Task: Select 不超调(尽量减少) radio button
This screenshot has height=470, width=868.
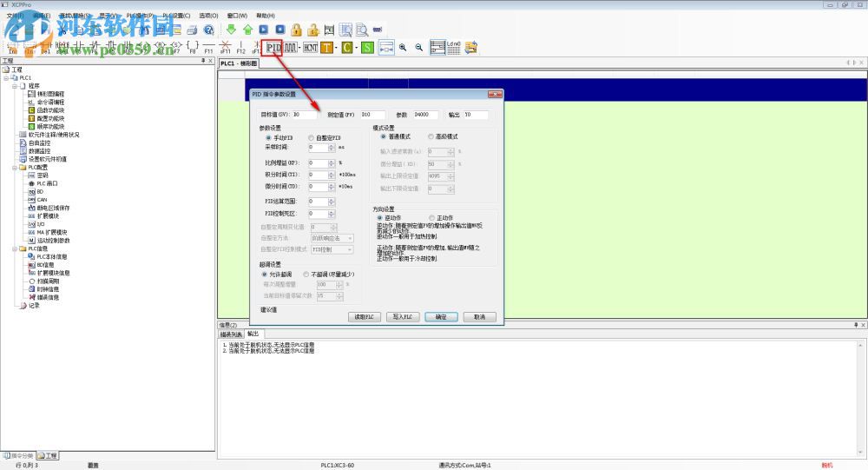Action: tap(306, 275)
